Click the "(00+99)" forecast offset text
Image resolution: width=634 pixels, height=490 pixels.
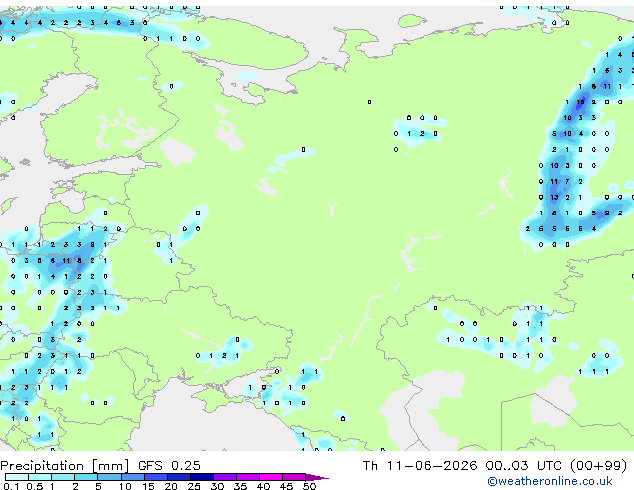pos(598,466)
